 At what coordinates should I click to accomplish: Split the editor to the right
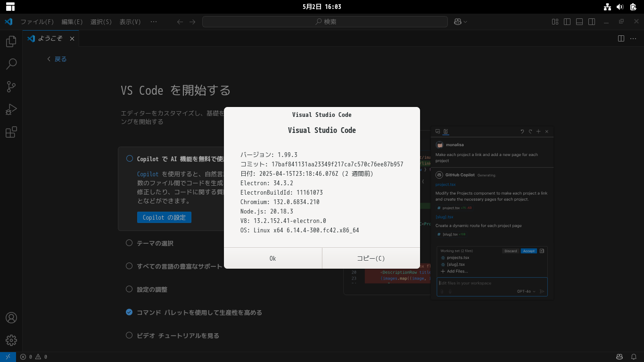point(621,39)
